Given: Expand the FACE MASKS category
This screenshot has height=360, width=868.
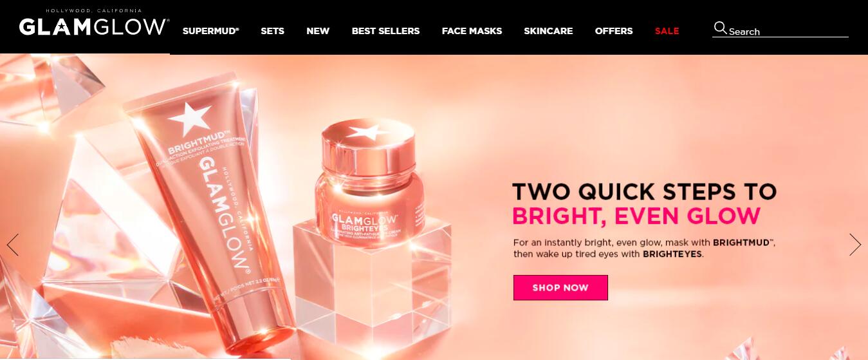Looking at the screenshot, I should 472,31.
